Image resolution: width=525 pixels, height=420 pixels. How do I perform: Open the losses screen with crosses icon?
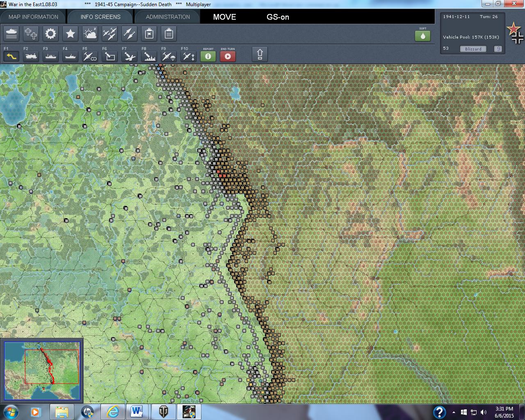pos(31,34)
